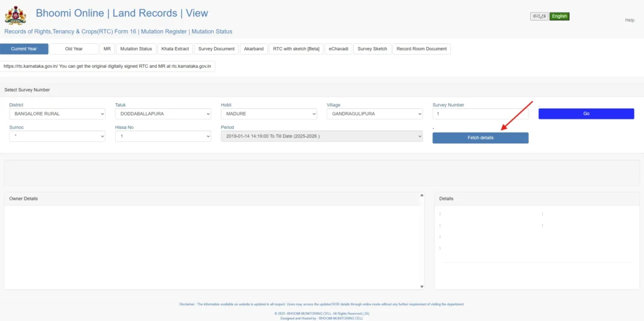Click the Fetch details button
The height and width of the screenshot is (321, 644).
point(480,138)
